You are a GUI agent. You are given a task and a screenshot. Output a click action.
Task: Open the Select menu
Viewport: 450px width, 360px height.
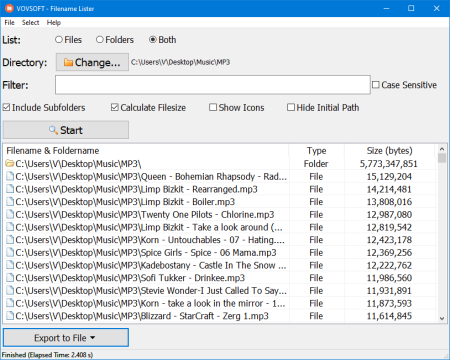[31, 23]
